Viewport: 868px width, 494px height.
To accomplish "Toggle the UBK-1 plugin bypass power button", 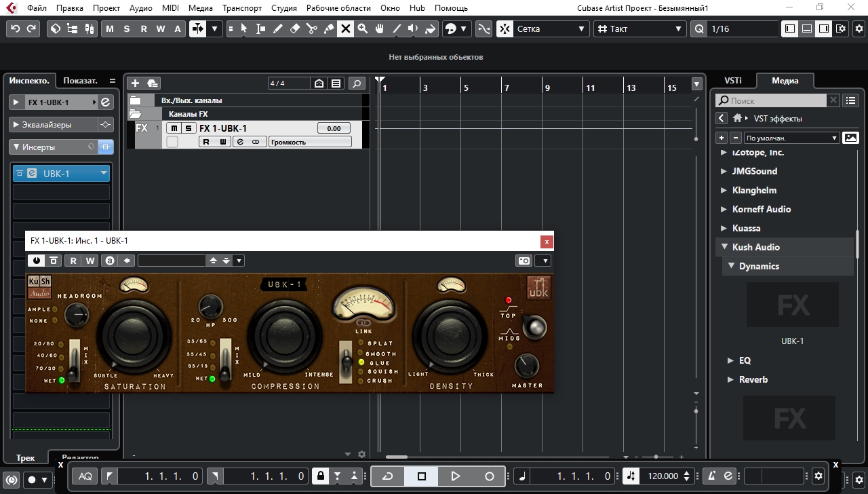I will [x=36, y=261].
